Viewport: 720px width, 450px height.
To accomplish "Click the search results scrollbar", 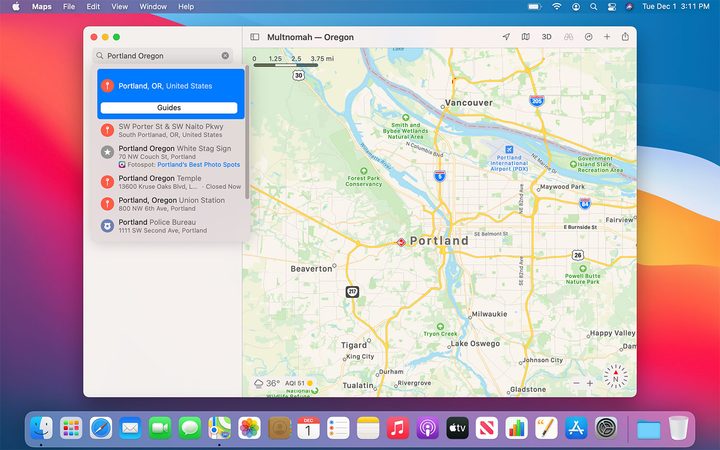I will [247, 133].
